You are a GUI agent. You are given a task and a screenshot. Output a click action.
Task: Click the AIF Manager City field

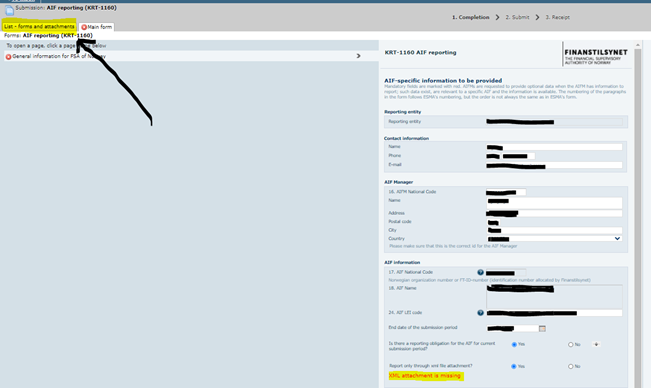pos(554,230)
